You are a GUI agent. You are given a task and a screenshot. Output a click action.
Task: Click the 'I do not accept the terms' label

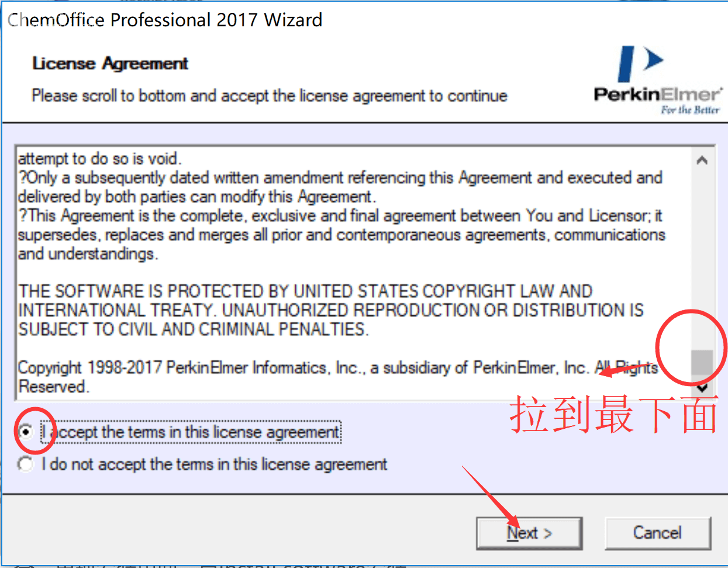[x=214, y=464]
